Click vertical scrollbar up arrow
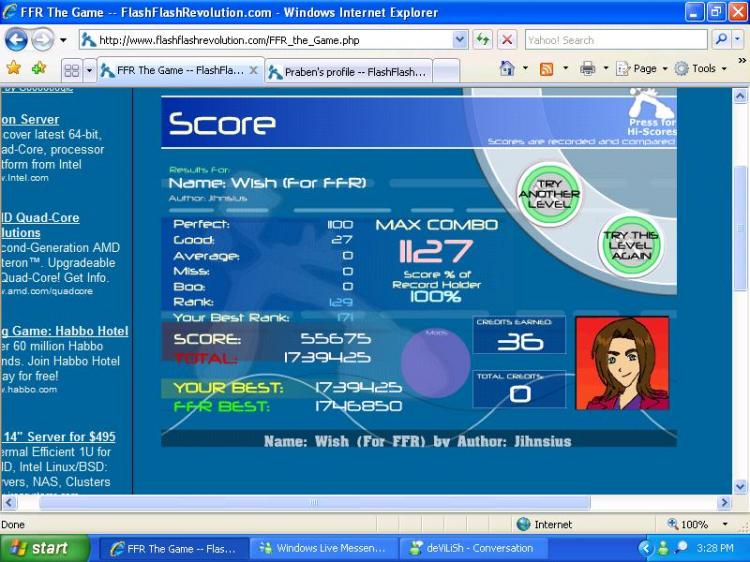 coord(740,96)
